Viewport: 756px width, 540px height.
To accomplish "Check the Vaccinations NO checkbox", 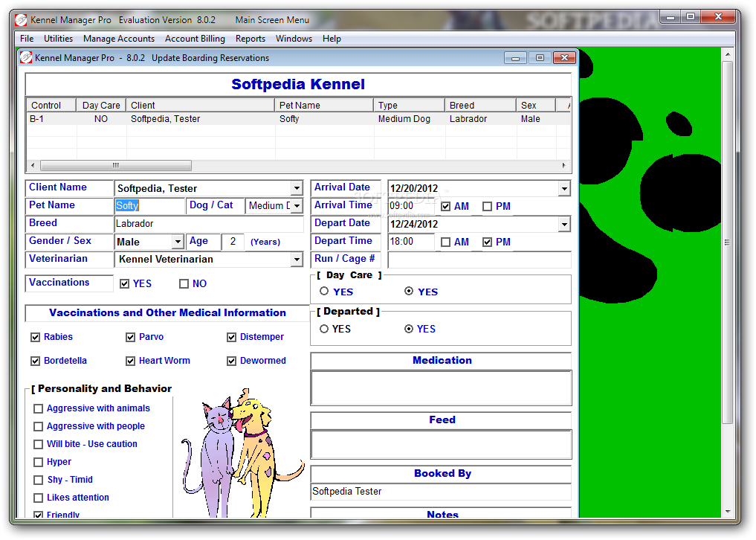I will tap(184, 283).
